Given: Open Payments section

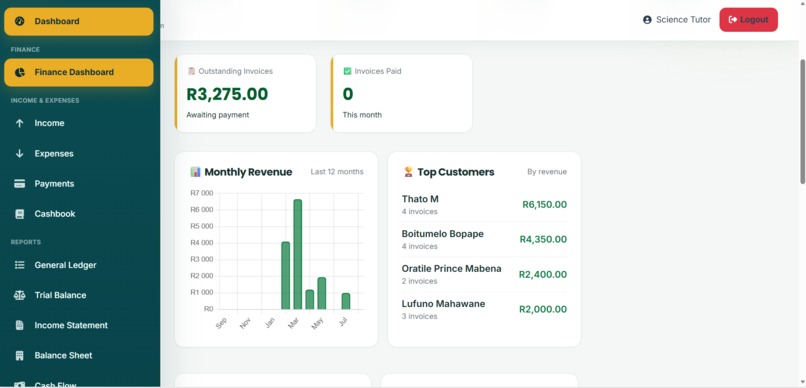Looking at the screenshot, I should coord(80,184).
